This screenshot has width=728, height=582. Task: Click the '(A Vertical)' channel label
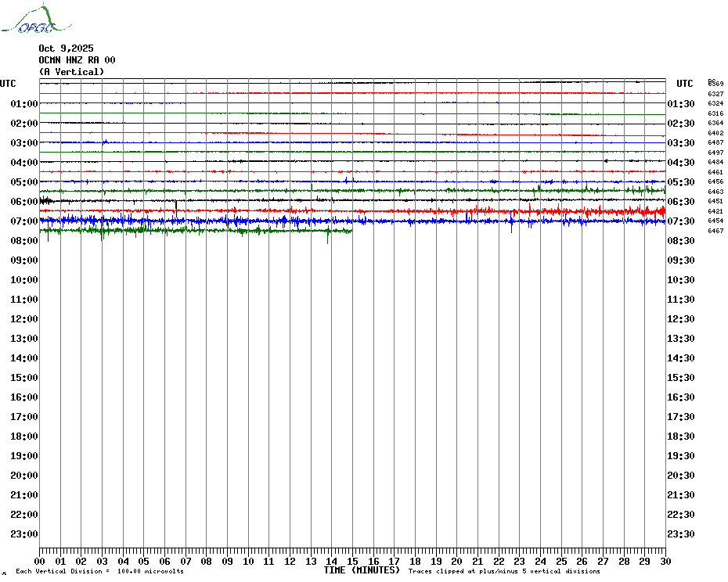click(71, 72)
